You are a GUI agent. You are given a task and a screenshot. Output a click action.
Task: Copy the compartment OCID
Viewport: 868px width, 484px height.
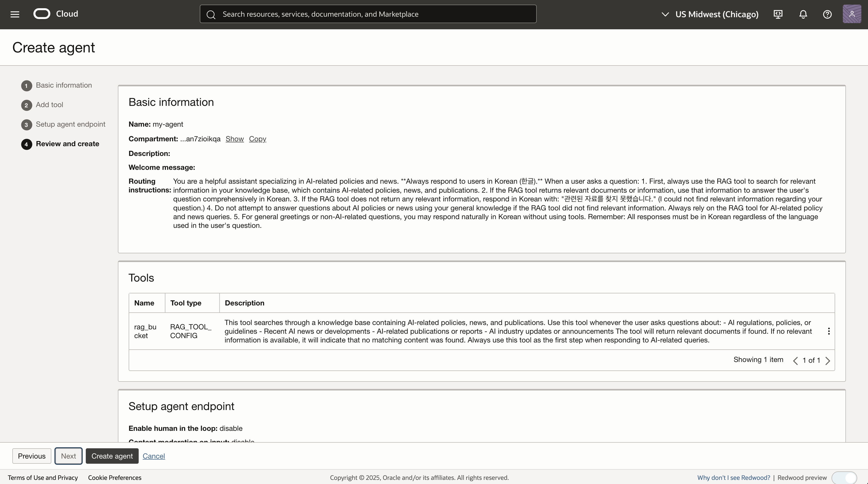tap(257, 139)
